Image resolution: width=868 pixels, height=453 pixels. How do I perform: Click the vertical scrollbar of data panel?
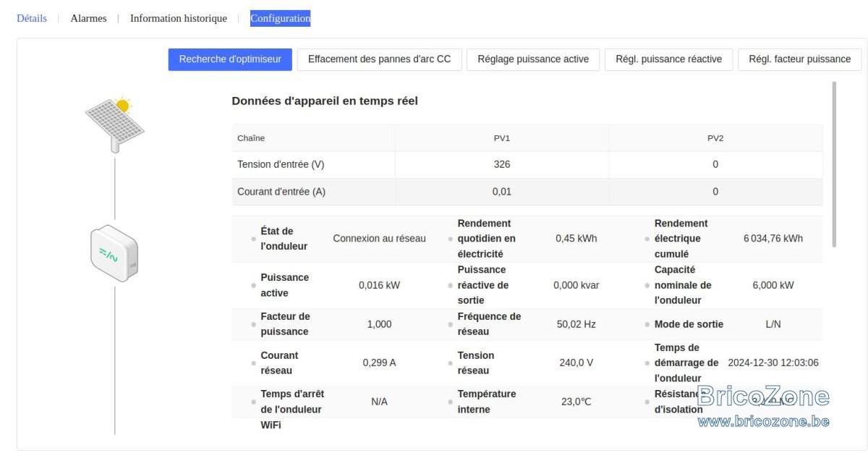pyautogui.click(x=834, y=164)
